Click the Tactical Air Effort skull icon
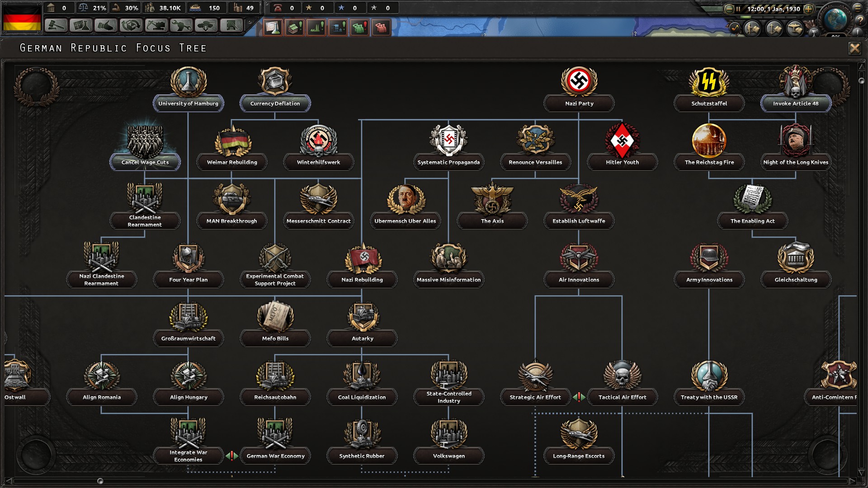The image size is (868, 488). 622,375
